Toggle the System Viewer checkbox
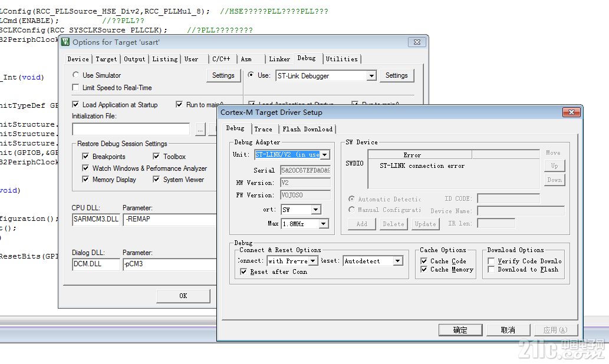This screenshot has width=609, height=364. tap(156, 179)
